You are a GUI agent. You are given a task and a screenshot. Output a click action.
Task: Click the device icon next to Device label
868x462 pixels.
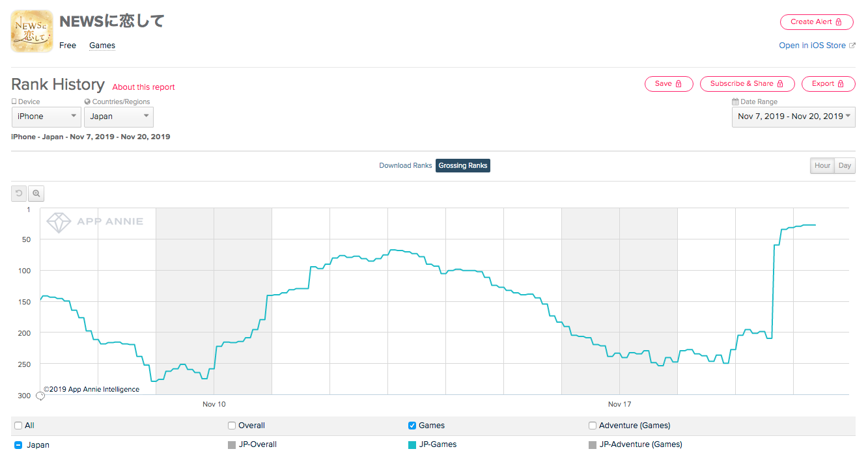14,102
